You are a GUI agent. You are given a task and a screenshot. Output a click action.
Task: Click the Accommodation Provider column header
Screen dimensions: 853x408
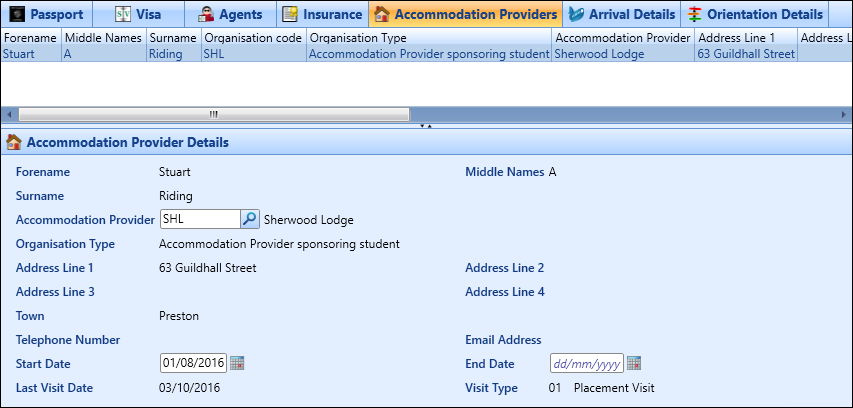click(x=623, y=38)
